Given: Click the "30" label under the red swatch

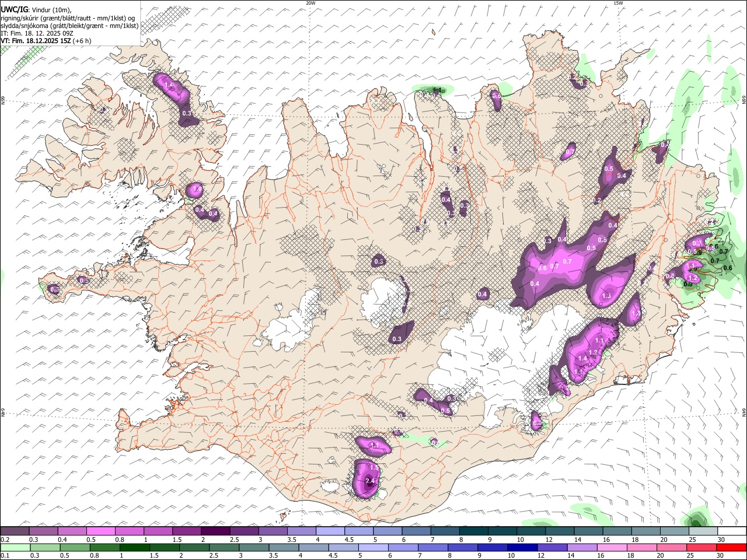Looking at the screenshot, I should tap(721, 556).
